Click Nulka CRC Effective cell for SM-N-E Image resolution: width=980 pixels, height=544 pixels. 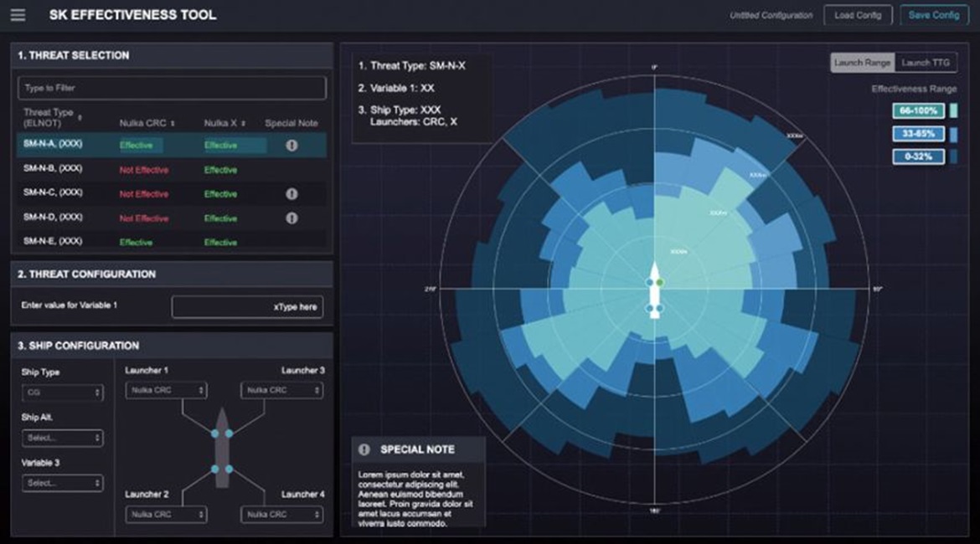click(137, 243)
